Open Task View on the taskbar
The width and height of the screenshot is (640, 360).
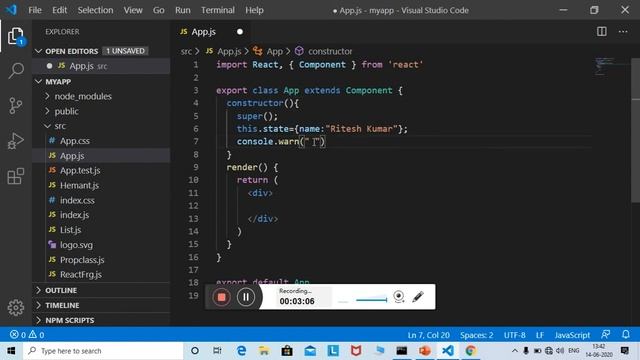click(x=217, y=351)
